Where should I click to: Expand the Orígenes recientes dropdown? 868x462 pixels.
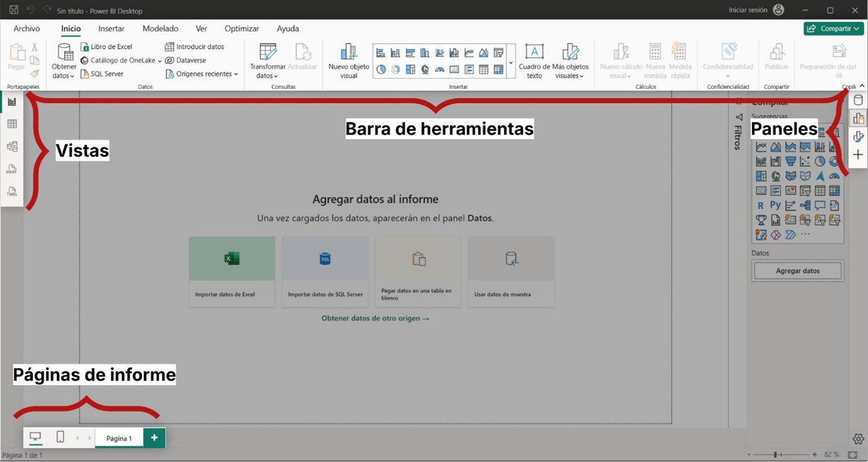[x=202, y=74]
